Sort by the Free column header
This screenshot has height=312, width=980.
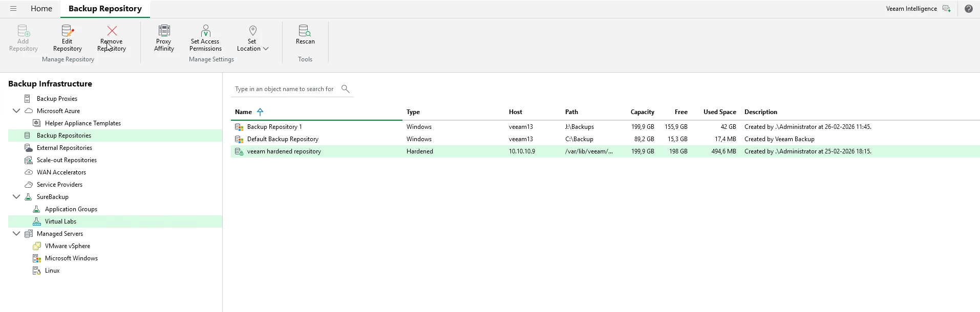click(x=681, y=112)
